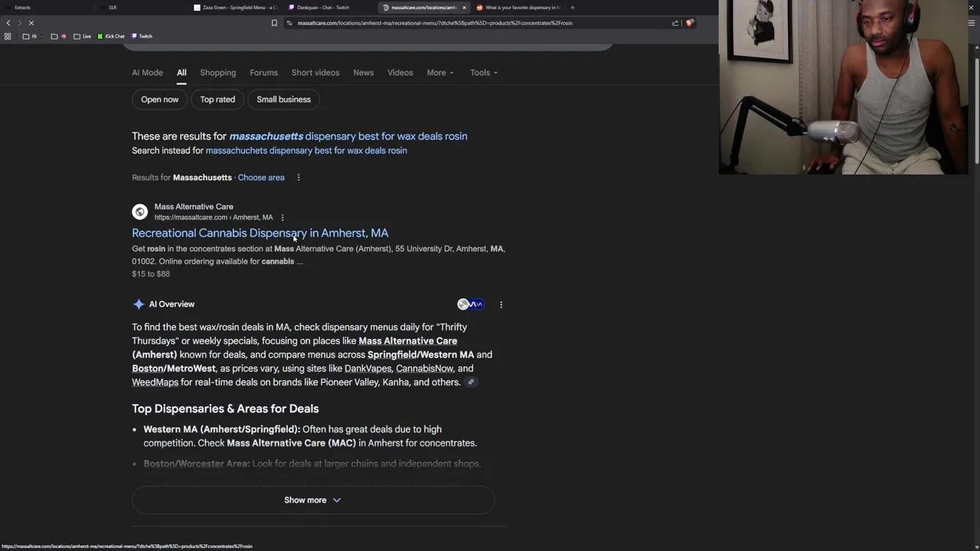Click WeedMaps underlined term
980x551 pixels.
[x=155, y=383]
